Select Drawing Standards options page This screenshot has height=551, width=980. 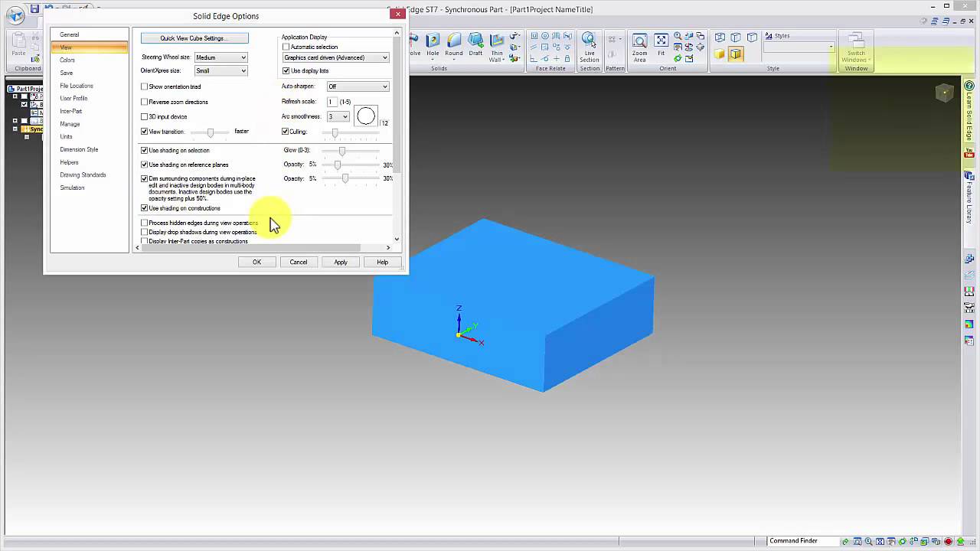(83, 174)
